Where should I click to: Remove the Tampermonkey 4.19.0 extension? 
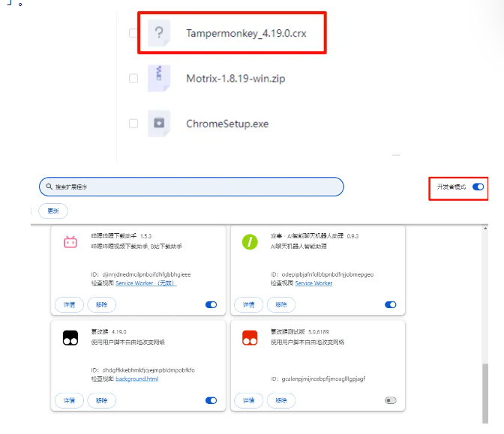[x=101, y=400]
